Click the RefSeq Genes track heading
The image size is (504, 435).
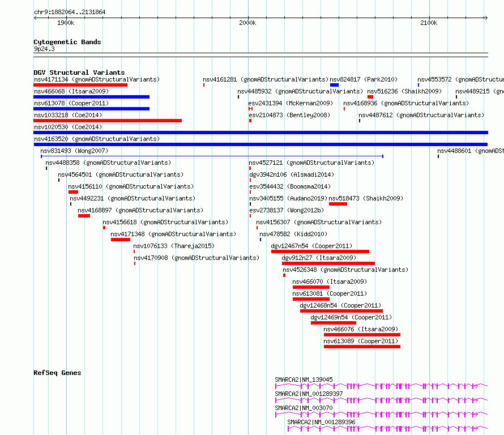[57, 373]
